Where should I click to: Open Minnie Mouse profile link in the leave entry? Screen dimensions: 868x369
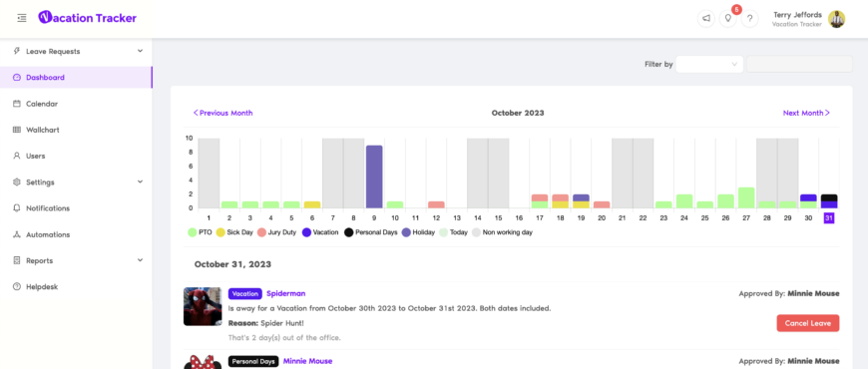(307, 361)
